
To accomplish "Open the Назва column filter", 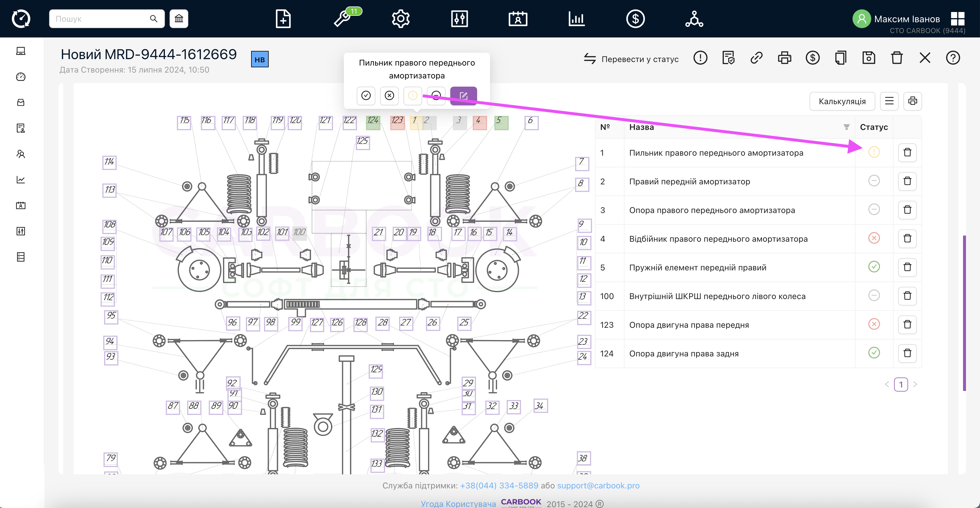I will pos(846,127).
